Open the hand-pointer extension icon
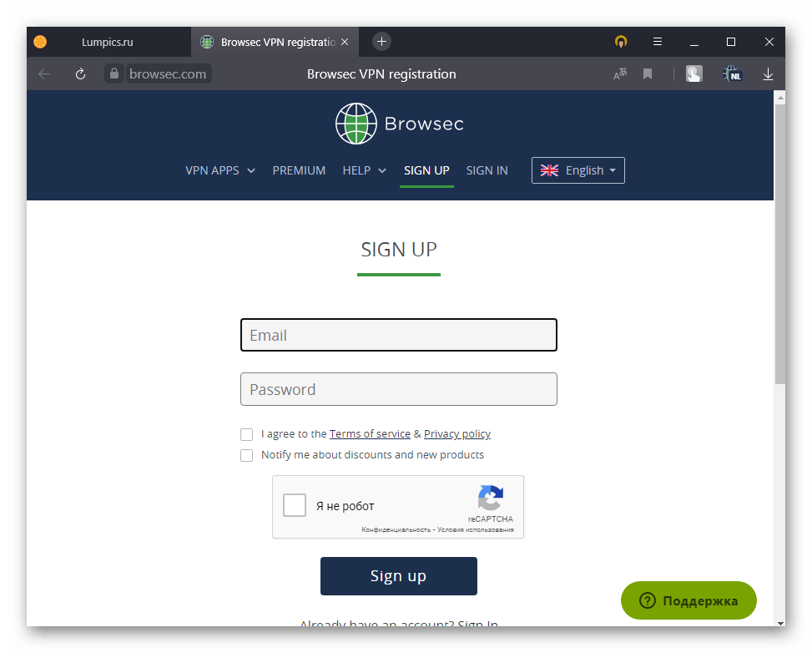The image size is (812, 653). pos(694,73)
